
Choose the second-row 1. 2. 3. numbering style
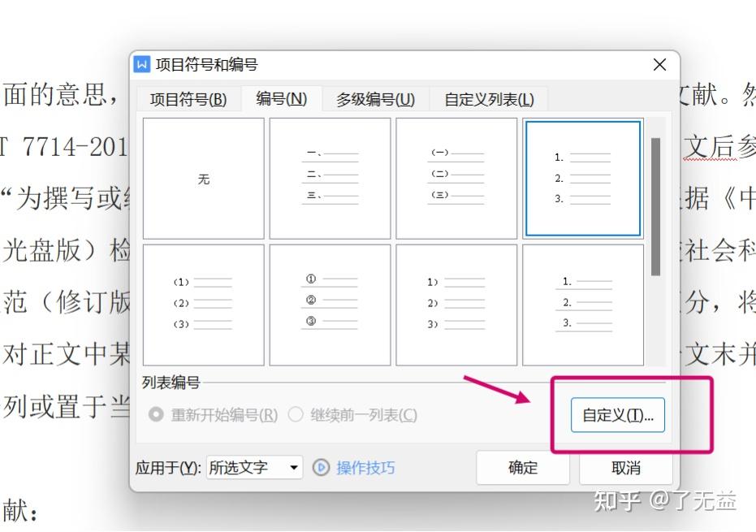tap(583, 305)
